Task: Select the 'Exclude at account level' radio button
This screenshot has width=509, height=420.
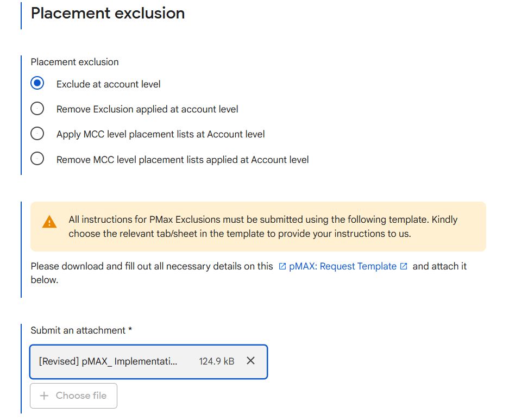Action: pos(37,84)
